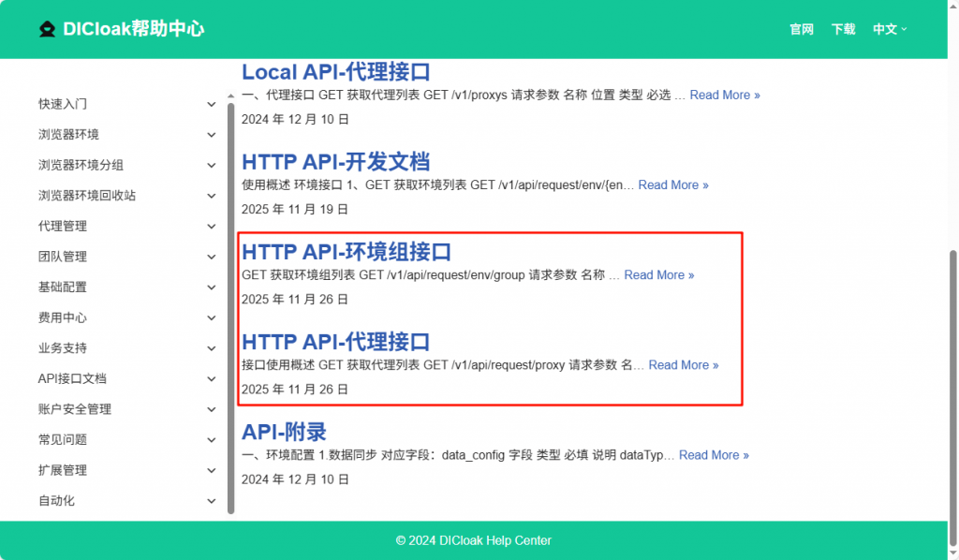This screenshot has width=959, height=560.
Task: Open the 中文 language dropdown
Action: coord(890,29)
